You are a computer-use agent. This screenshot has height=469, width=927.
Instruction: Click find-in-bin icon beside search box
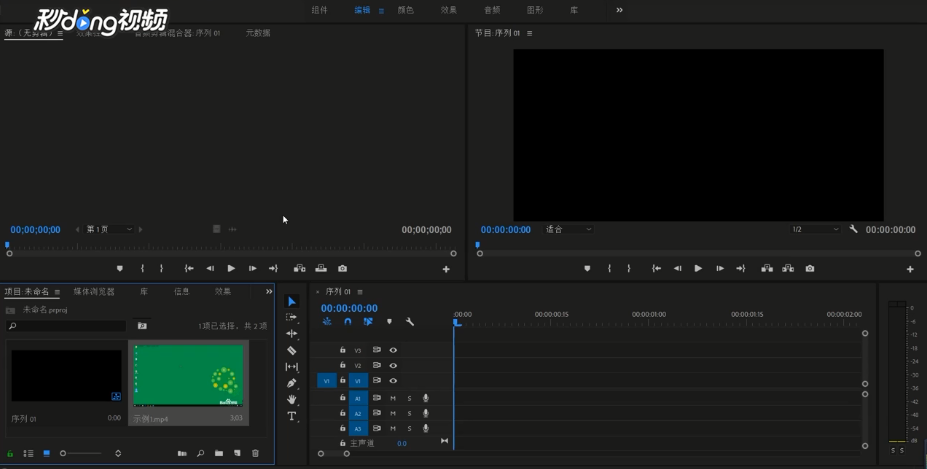pos(142,325)
